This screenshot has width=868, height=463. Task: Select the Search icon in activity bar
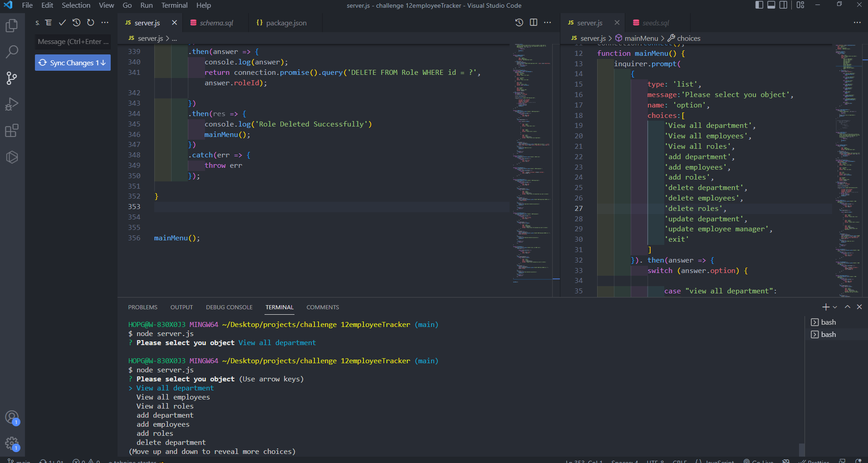pos(11,52)
